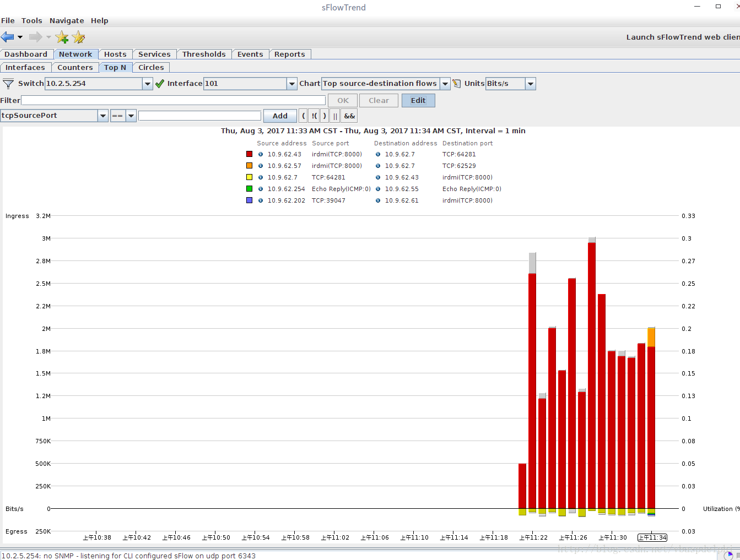Switch to the Counters sub-tab

tap(75, 67)
